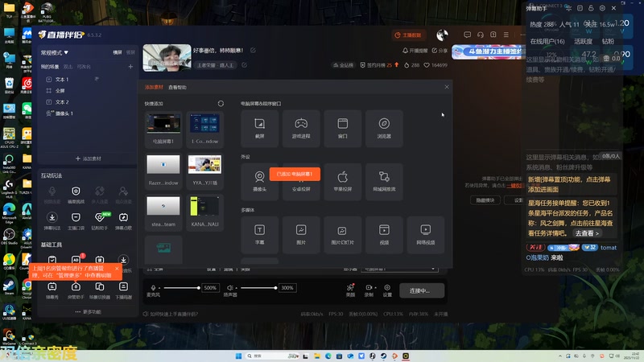Viewport: 644px width, 362px height.
Task: Open the display selection dropdown above volume bar
Action: point(399,269)
